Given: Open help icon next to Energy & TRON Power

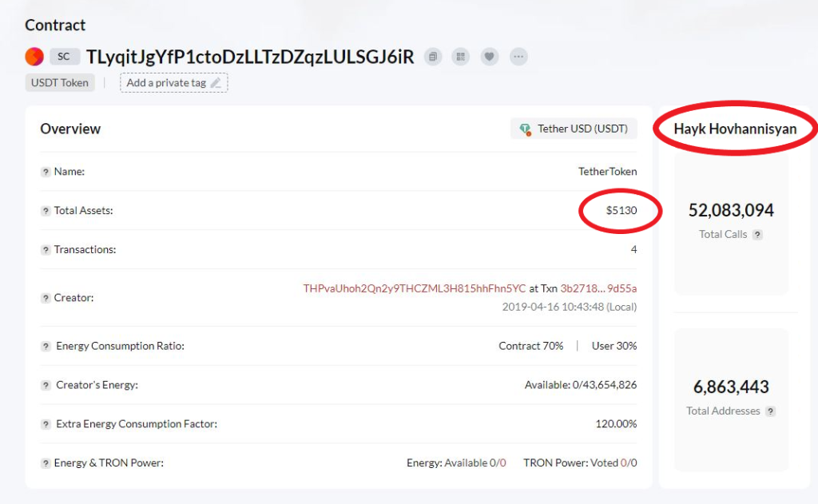Looking at the screenshot, I should point(46,463).
